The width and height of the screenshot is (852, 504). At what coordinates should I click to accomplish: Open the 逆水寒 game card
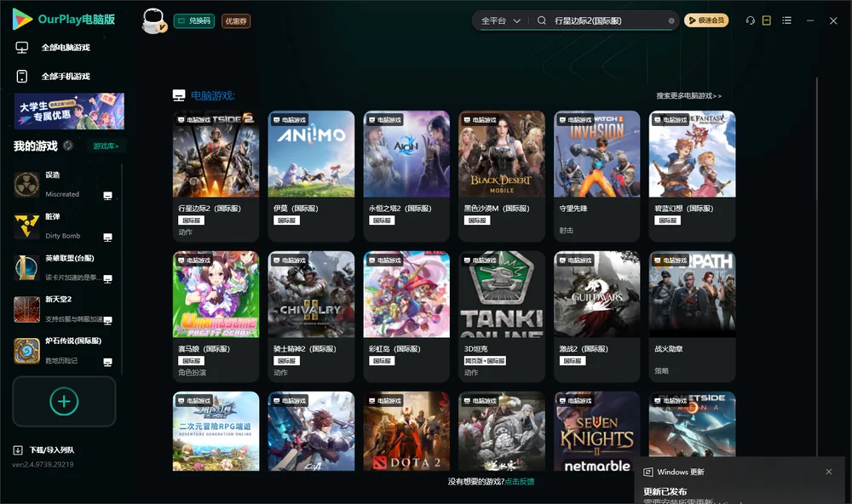pyautogui.click(x=502, y=432)
